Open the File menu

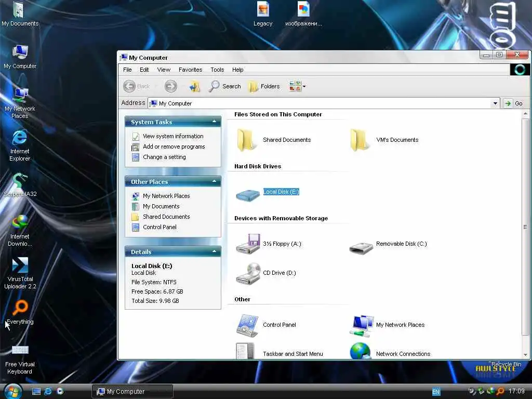[128, 70]
